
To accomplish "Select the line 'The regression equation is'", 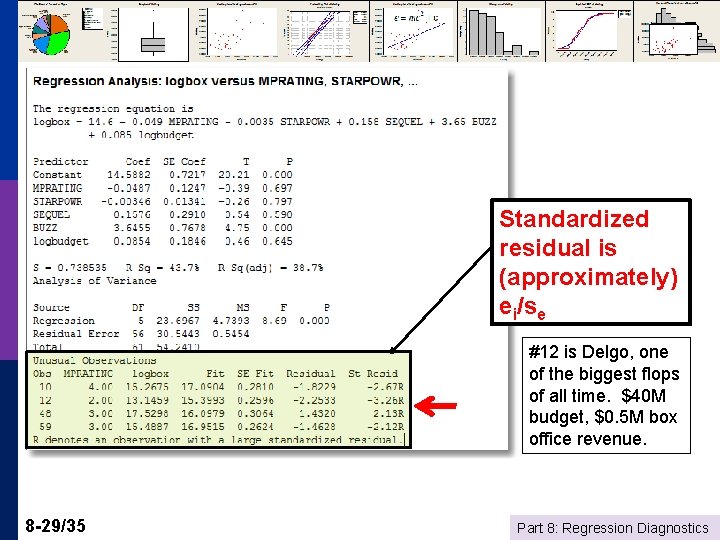I will (x=113, y=109).
